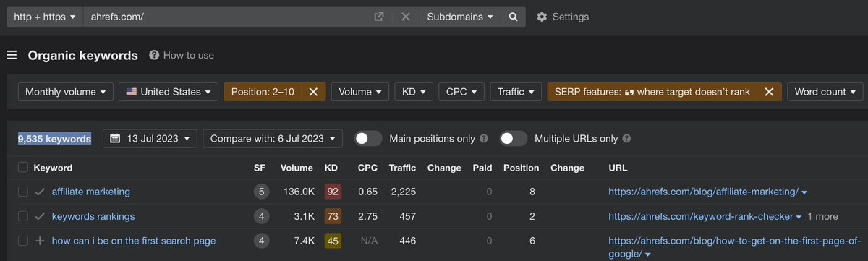Sort by Traffic column header

click(402, 168)
